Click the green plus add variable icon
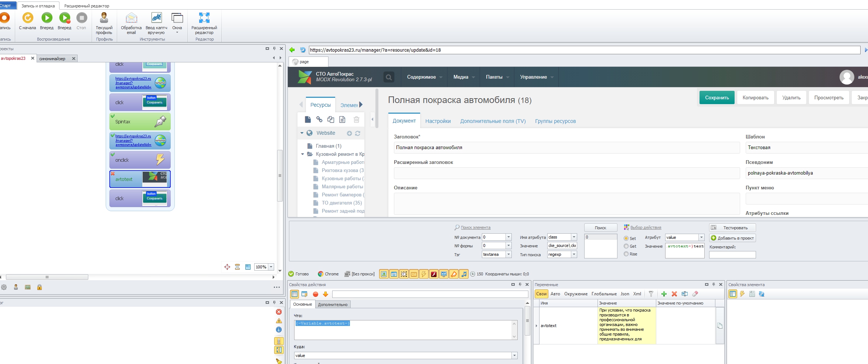This screenshot has height=364, width=868. pos(664,294)
